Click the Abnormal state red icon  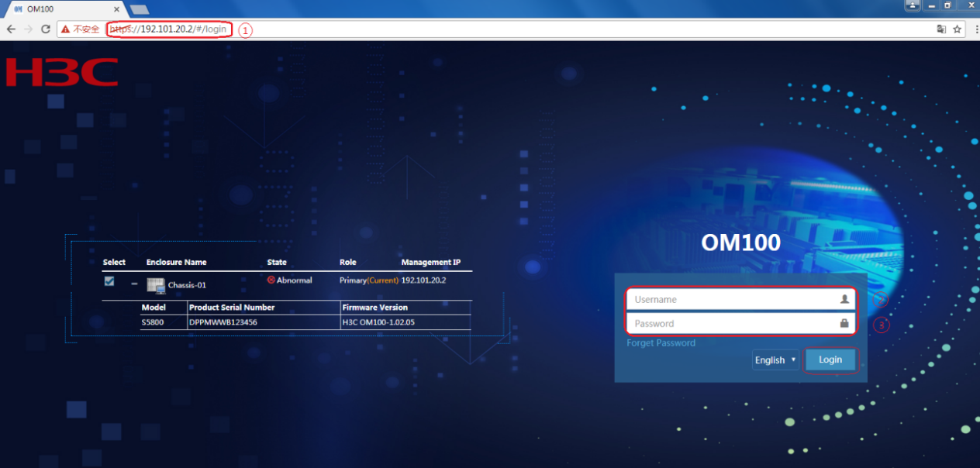[x=271, y=280]
